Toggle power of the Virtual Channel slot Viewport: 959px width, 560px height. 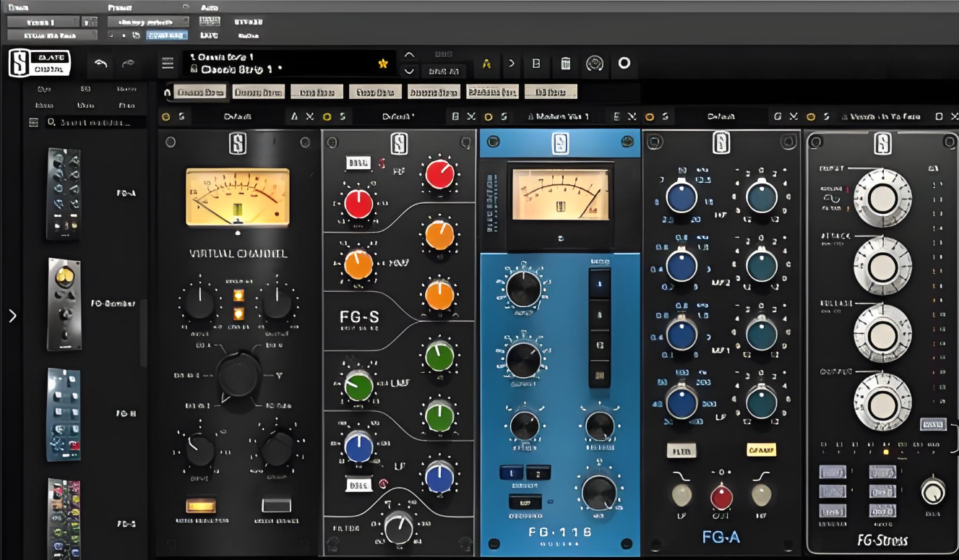pos(166,116)
